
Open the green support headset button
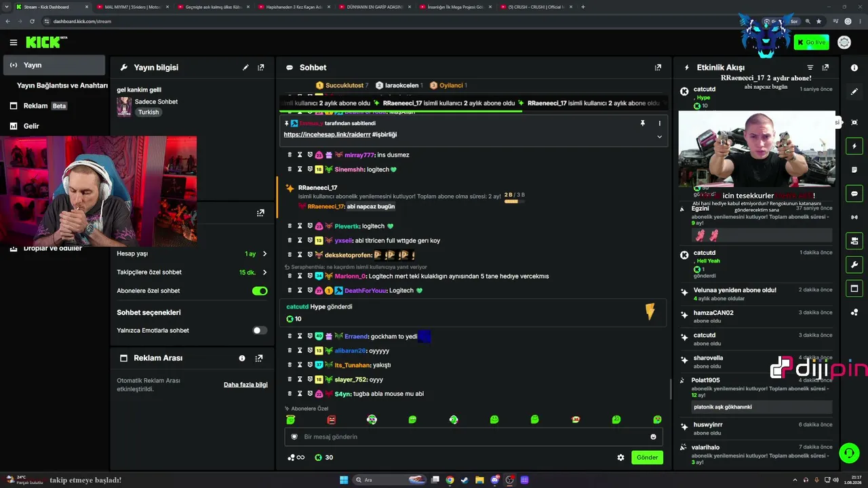pyautogui.click(x=848, y=452)
